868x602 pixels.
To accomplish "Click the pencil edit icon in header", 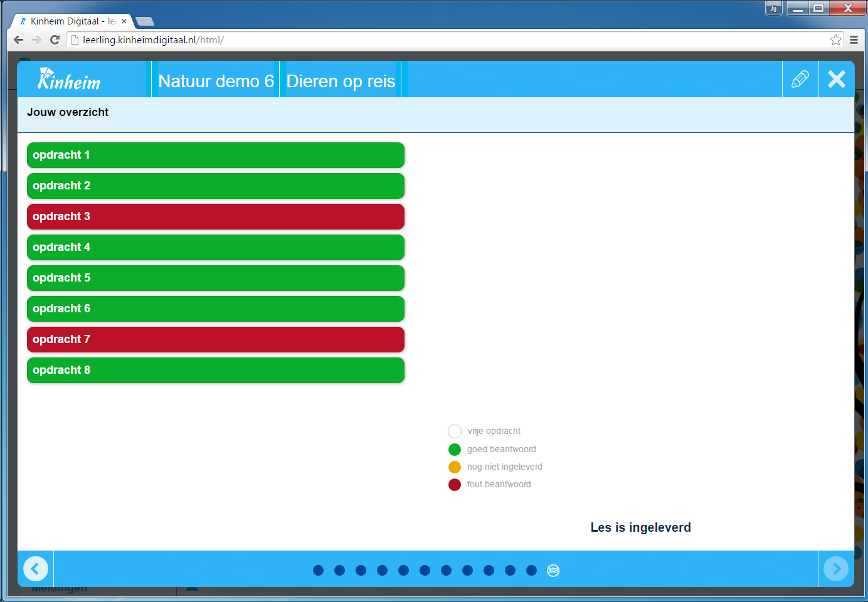I will click(800, 79).
